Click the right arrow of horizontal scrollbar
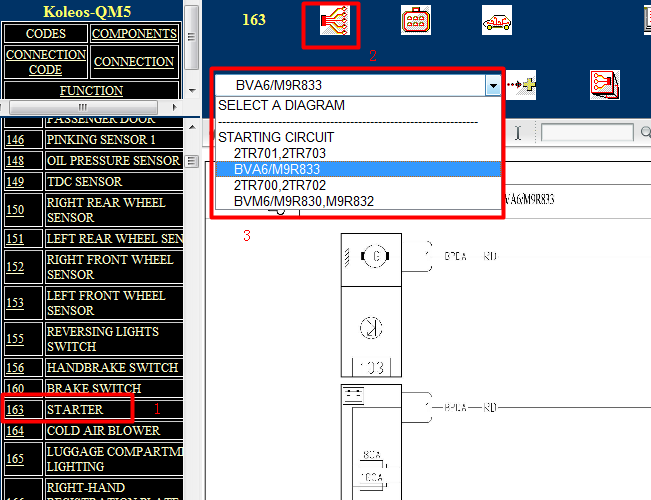651x500 pixels. 174,107
